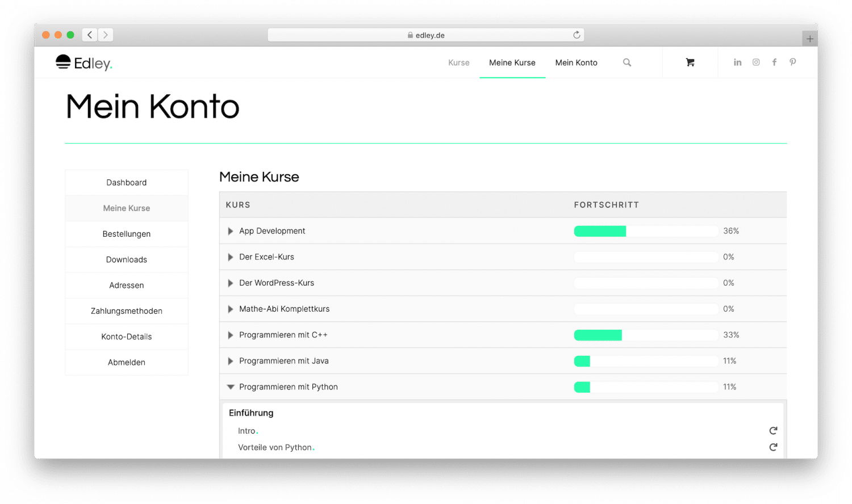Open the LinkedIn social icon
This screenshot has width=852, height=504.
click(x=737, y=62)
